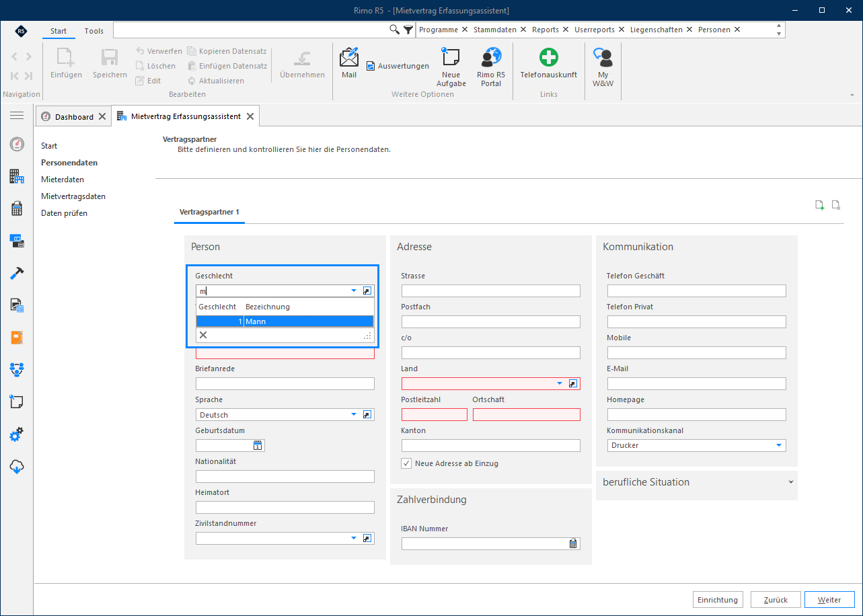The width and height of the screenshot is (863, 616).
Task: Open the Kommunikationskanal dropdown
Action: [x=779, y=445]
